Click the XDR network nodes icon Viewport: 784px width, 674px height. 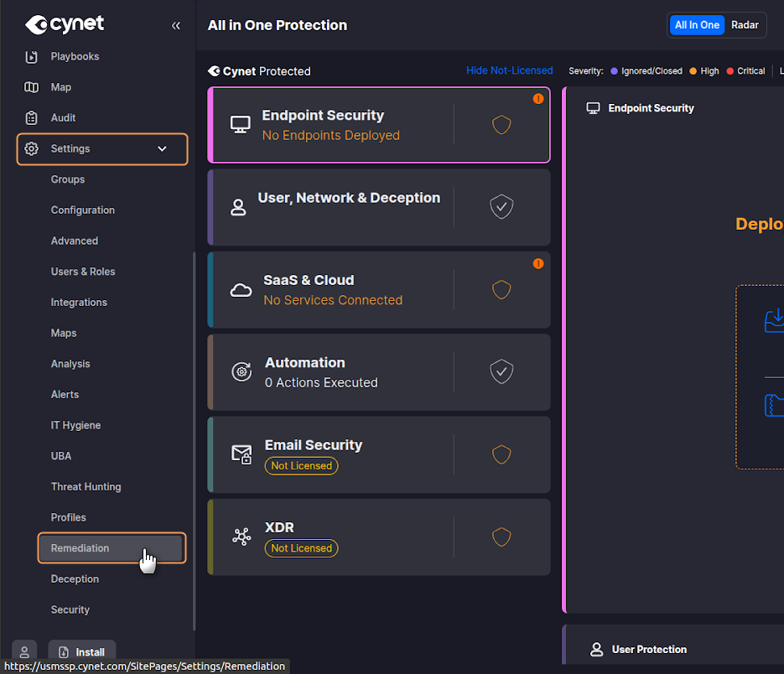(x=241, y=537)
